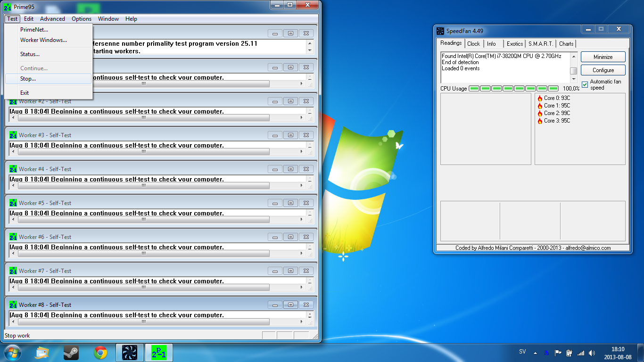Screen dimensions: 644x362
Task: Click the network signal tray icon
Action: (x=580, y=353)
